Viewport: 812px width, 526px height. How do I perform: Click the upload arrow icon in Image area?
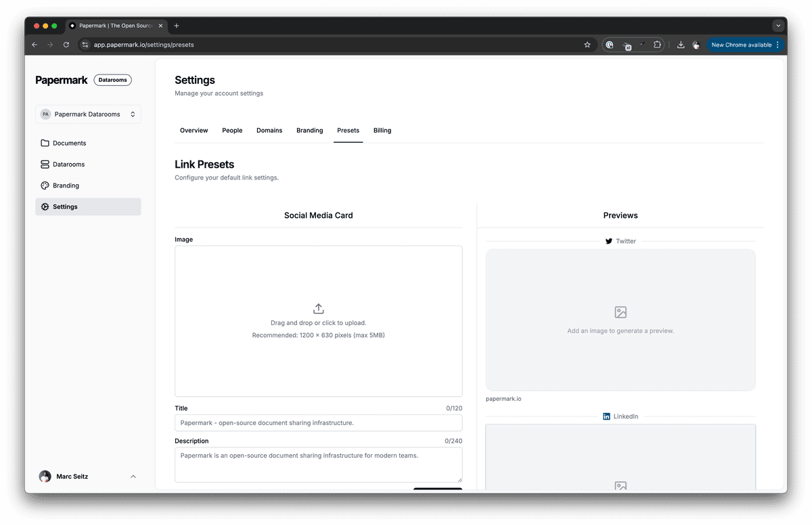(319, 309)
